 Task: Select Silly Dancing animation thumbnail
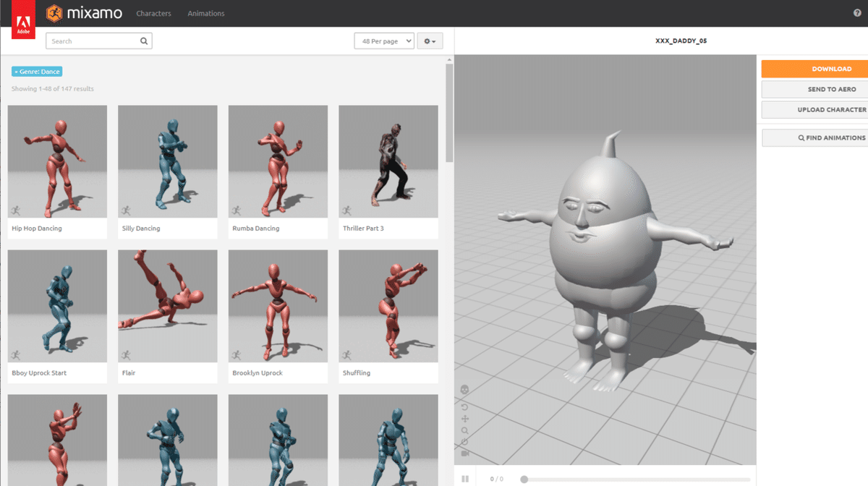point(168,161)
